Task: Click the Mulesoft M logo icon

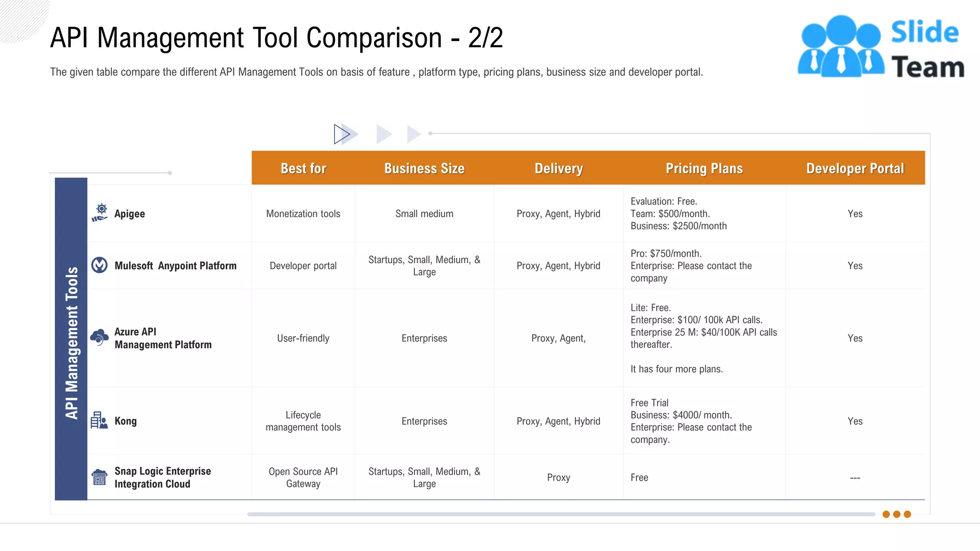Action: tap(100, 265)
